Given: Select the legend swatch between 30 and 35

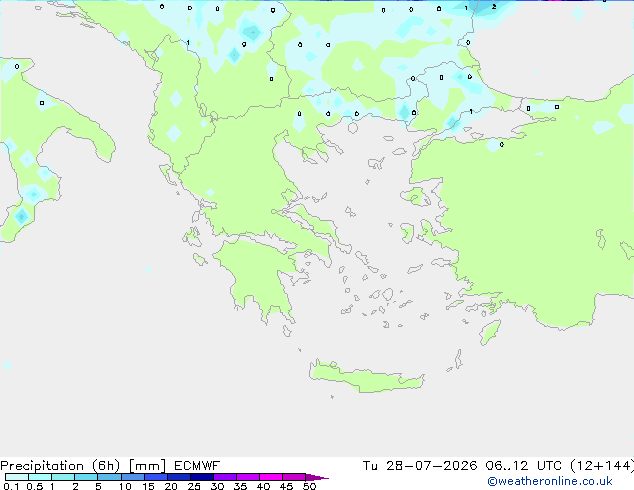Looking at the screenshot, I should tap(225, 477).
